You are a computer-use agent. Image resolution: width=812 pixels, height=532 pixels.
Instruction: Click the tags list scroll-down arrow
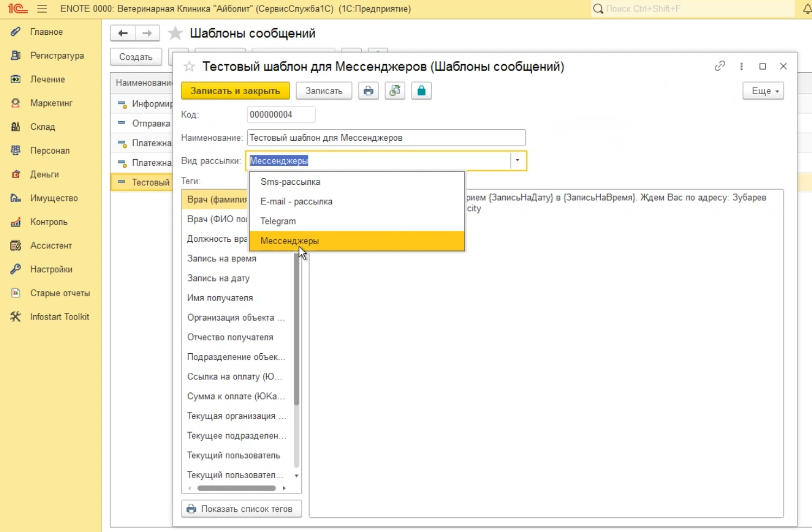[x=297, y=475]
